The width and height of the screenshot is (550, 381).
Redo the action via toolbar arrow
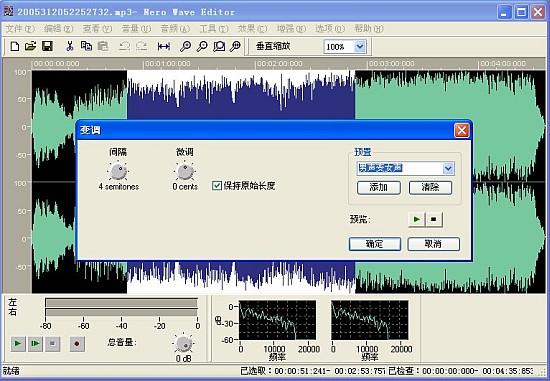tap(142, 46)
